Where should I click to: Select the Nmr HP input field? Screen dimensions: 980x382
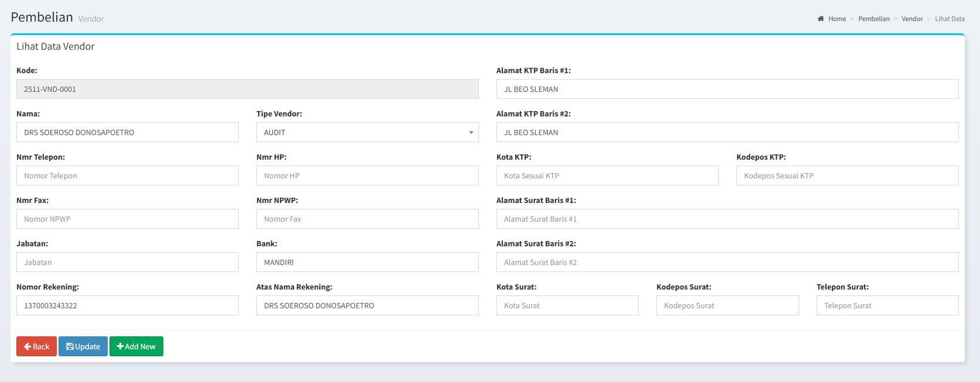point(367,175)
